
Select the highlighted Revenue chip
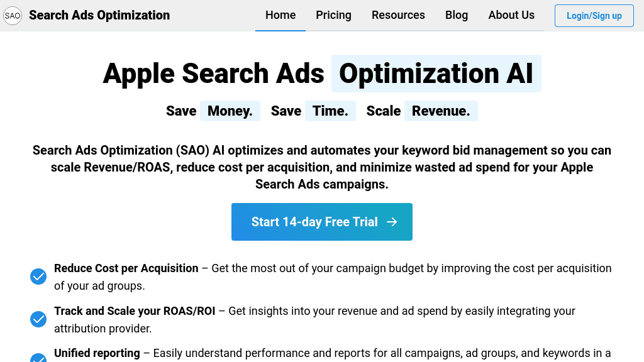click(441, 111)
